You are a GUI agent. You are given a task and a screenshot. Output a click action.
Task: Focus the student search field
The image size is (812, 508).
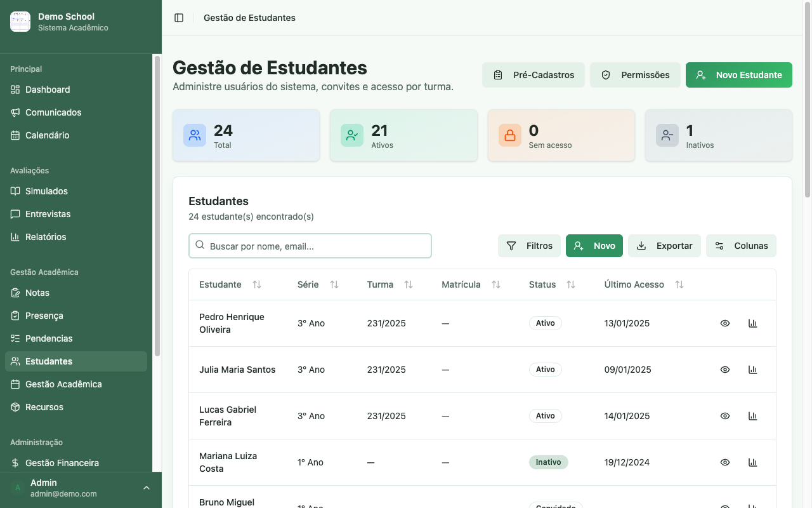(x=310, y=246)
